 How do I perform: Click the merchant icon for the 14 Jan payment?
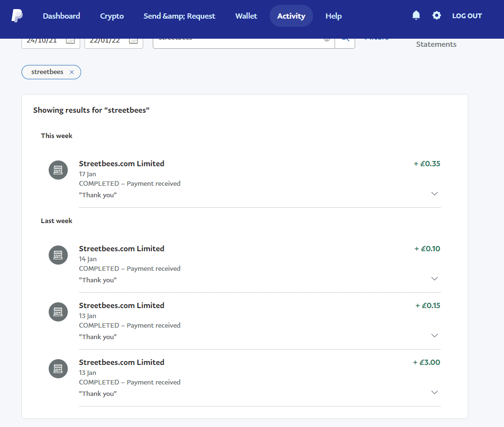coord(58,255)
